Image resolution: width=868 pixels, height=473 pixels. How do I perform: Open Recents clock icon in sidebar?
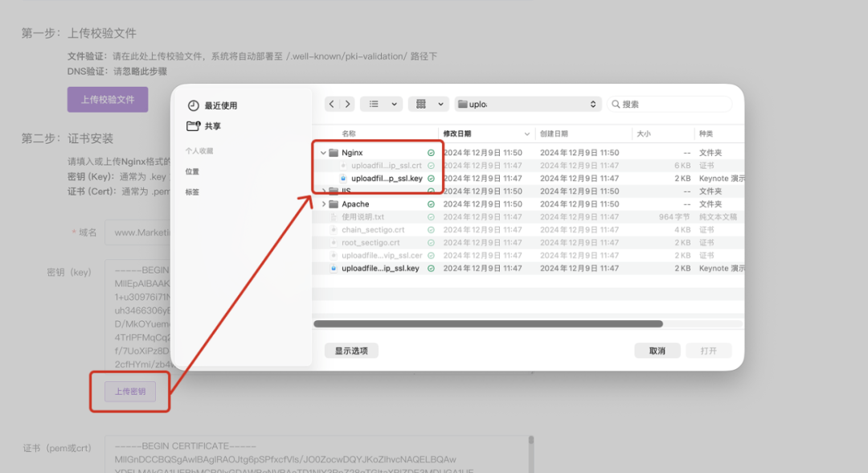click(193, 105)
